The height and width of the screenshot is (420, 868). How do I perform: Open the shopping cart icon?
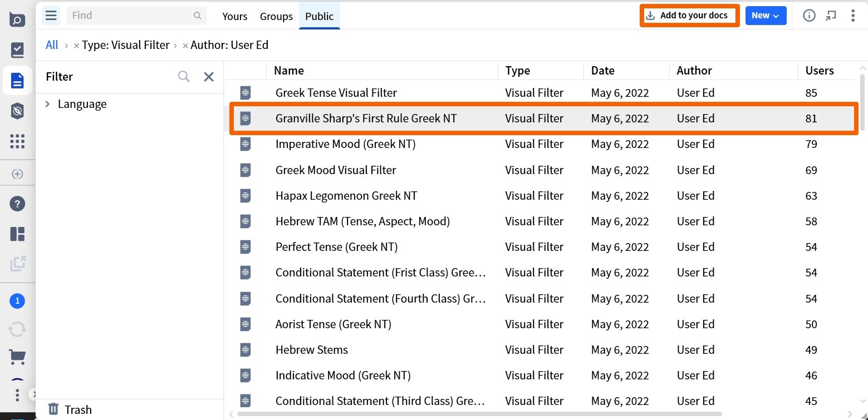(x=18, y=357)
